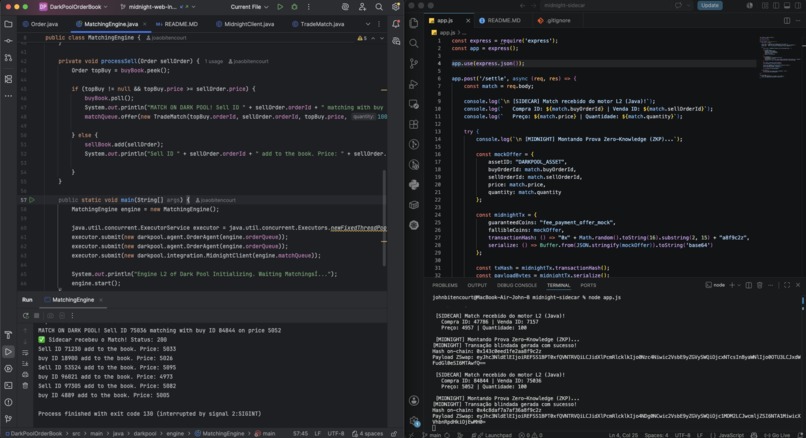Viewport: 806px width, 438px height.
Task: Click the IntelliJ editor vertical scrollbar
Action: click(383, 217)
